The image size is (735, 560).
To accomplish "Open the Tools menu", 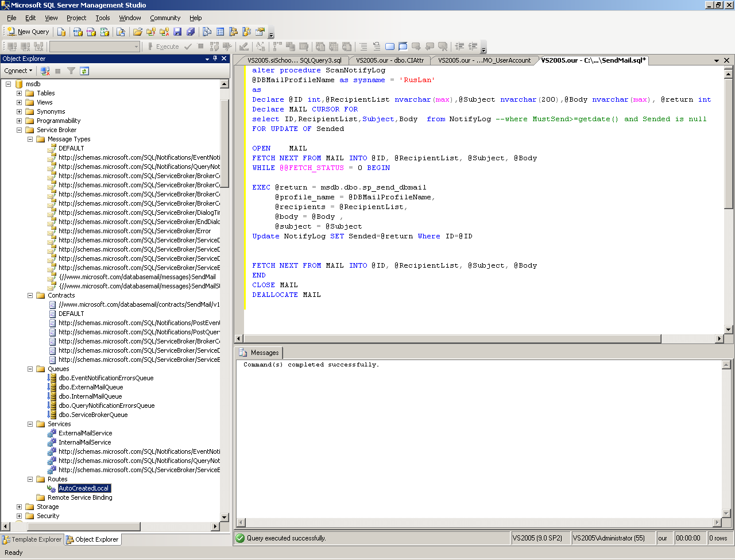I will tap(102, 18).
